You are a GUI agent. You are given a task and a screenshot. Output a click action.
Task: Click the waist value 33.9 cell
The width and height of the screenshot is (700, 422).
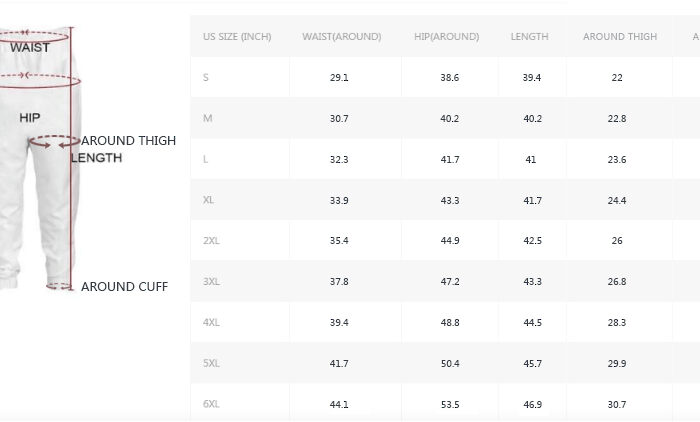coord(339,201)
